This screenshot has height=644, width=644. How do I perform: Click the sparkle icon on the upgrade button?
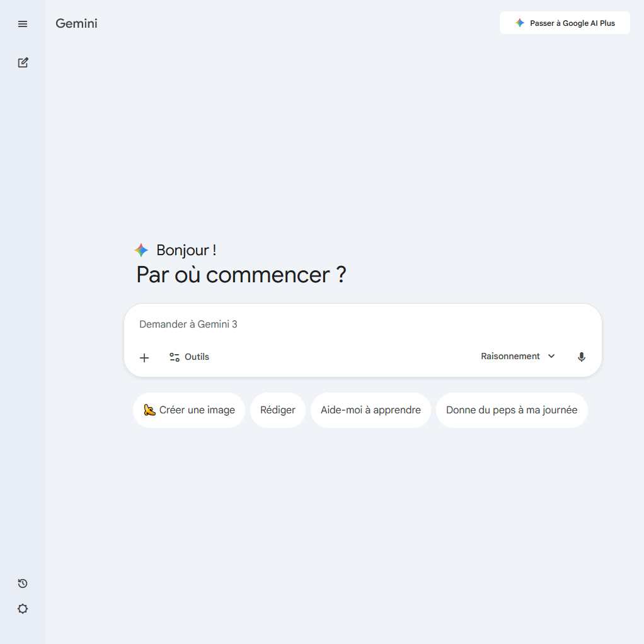519,23
